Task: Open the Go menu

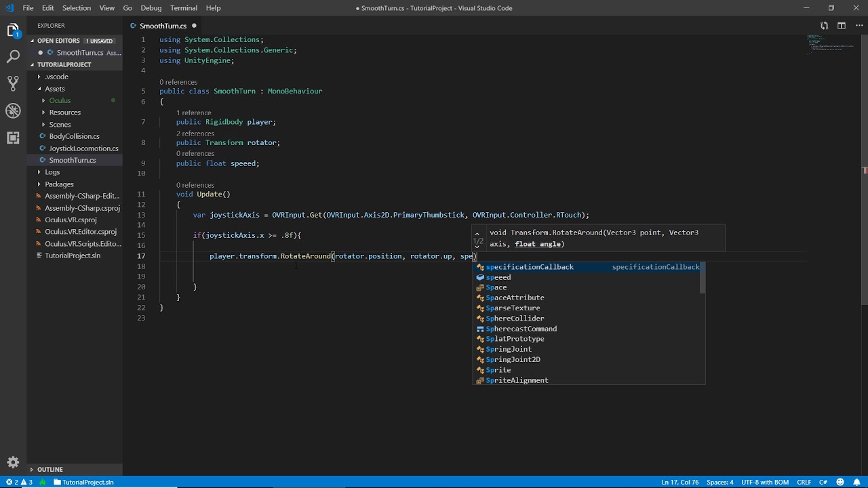Action: [x=127, y=8]
